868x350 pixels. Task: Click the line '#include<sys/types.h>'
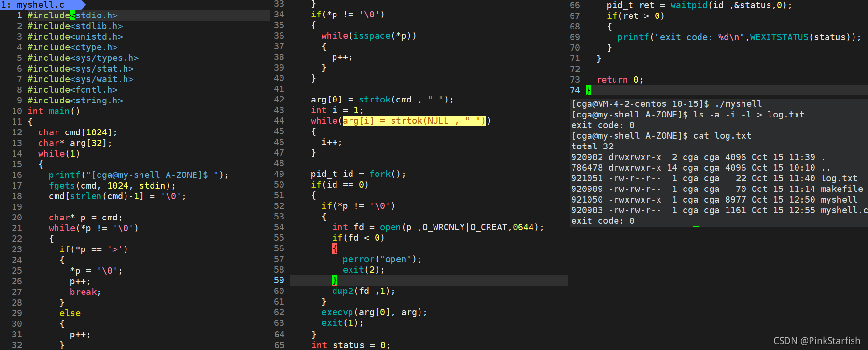tap(83, 58)
